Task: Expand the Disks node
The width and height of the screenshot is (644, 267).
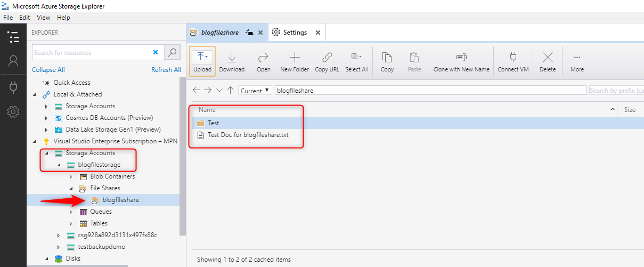Action: [x=46, y=258]
